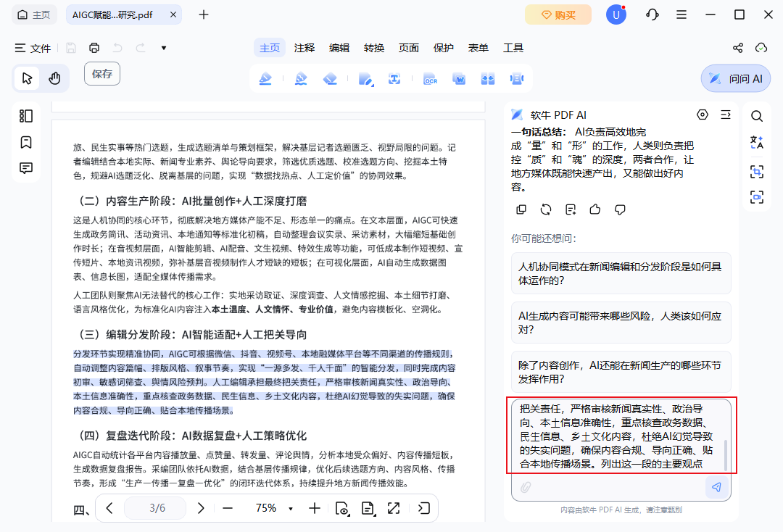Open the view mode eye-page dropdown
Image resolution: width=783 pixels, height=532 pixels.
[342, 508]
